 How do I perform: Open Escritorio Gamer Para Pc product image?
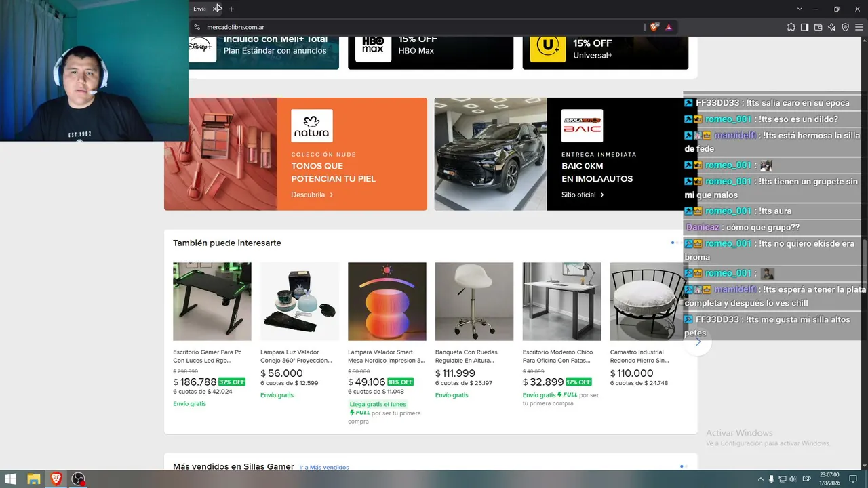(x=212, y=302)
